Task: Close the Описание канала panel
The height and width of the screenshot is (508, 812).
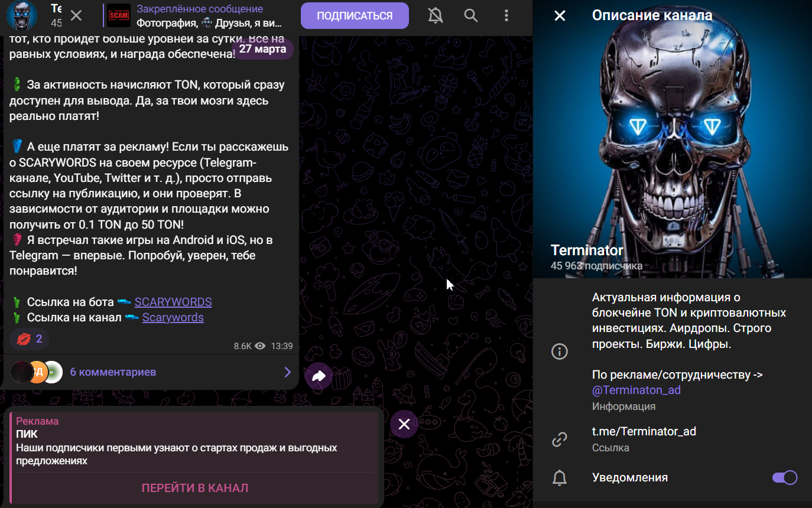Action: click(560, 16)
